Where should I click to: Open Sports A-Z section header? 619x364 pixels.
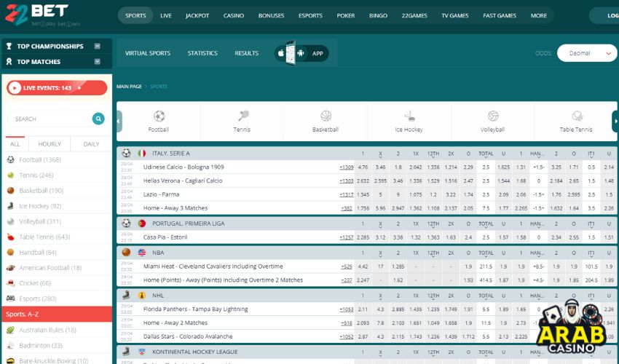click(x=57, y=314)
